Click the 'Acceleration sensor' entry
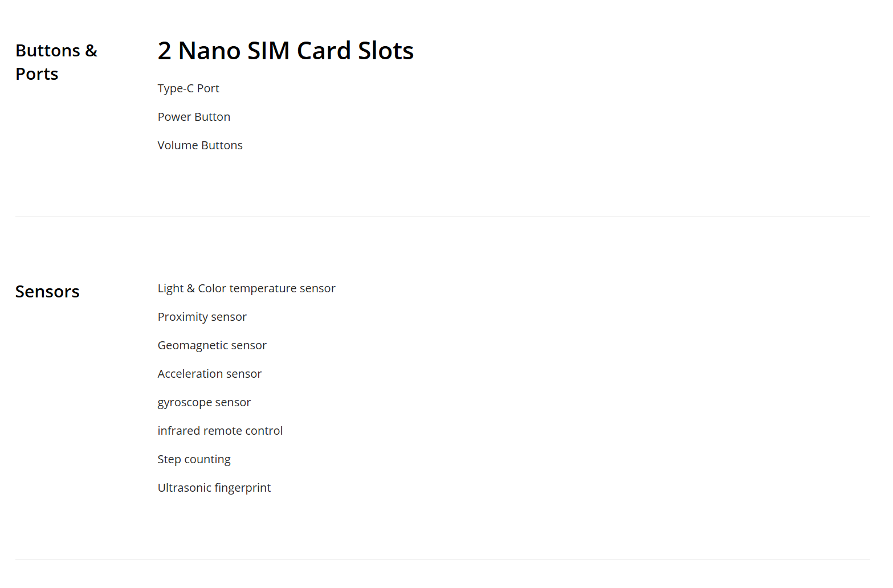The image size is (893, 588). click(x=209, y=374)
